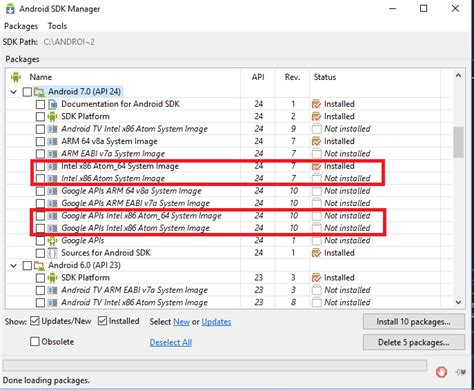Click the installed status icon for Documentation
The image size is (474, 390).
316,104
